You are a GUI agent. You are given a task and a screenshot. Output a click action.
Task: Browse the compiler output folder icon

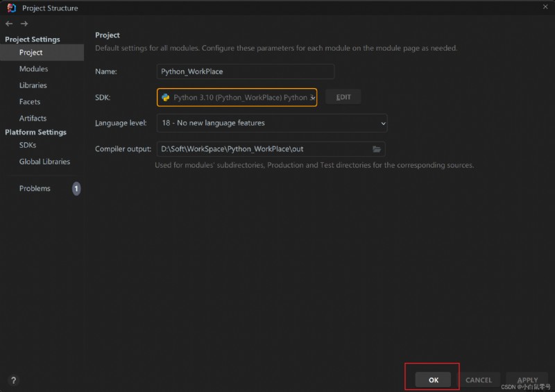377,149
